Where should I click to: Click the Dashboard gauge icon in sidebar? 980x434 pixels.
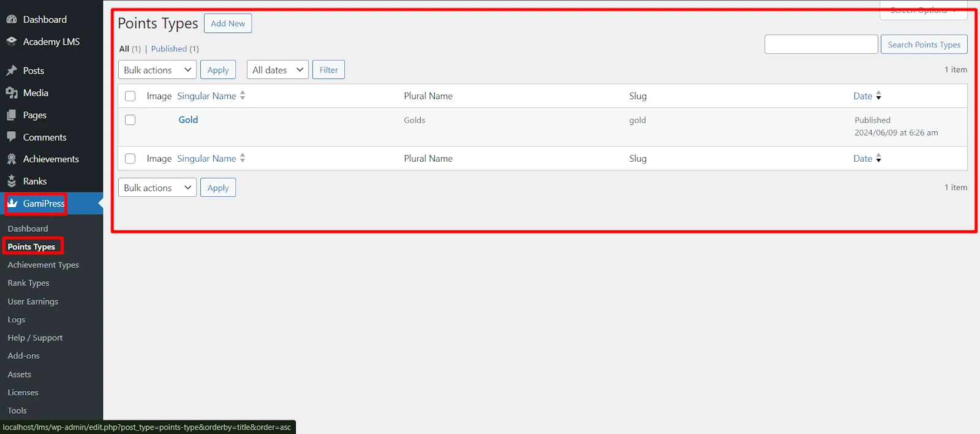pos(12,20)
